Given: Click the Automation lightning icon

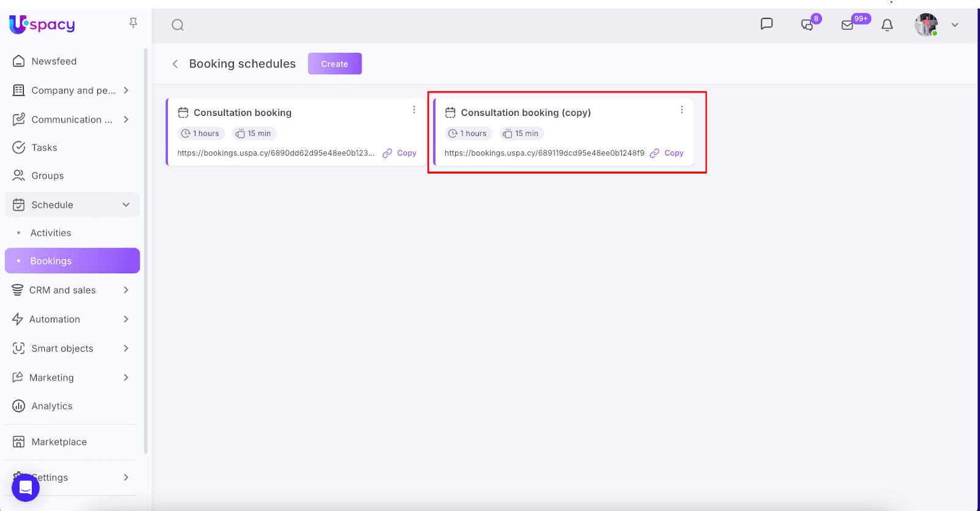Looking at the screenshot, I should 18,319.
